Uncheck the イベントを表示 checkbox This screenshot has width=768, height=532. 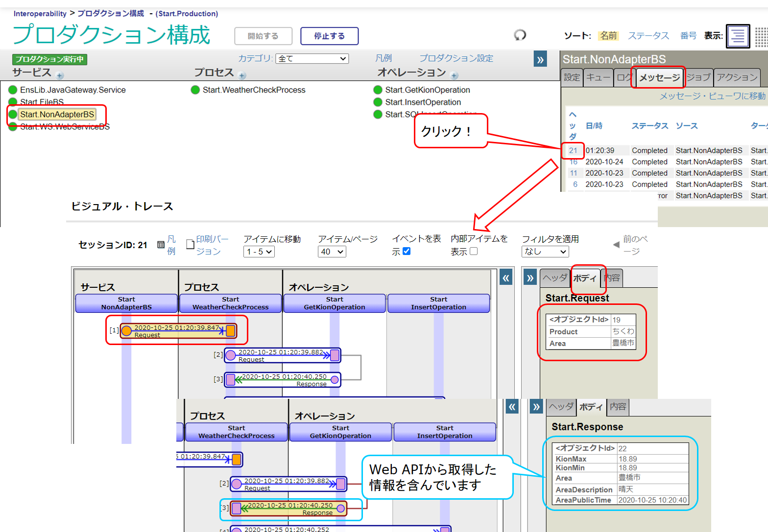(x=407, y=251)
